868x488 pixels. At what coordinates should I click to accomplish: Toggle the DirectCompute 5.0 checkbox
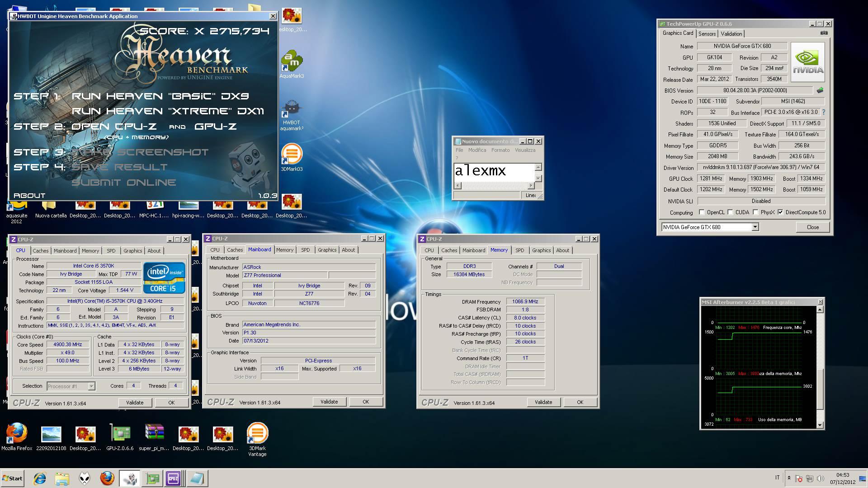[x=780, y=212]
